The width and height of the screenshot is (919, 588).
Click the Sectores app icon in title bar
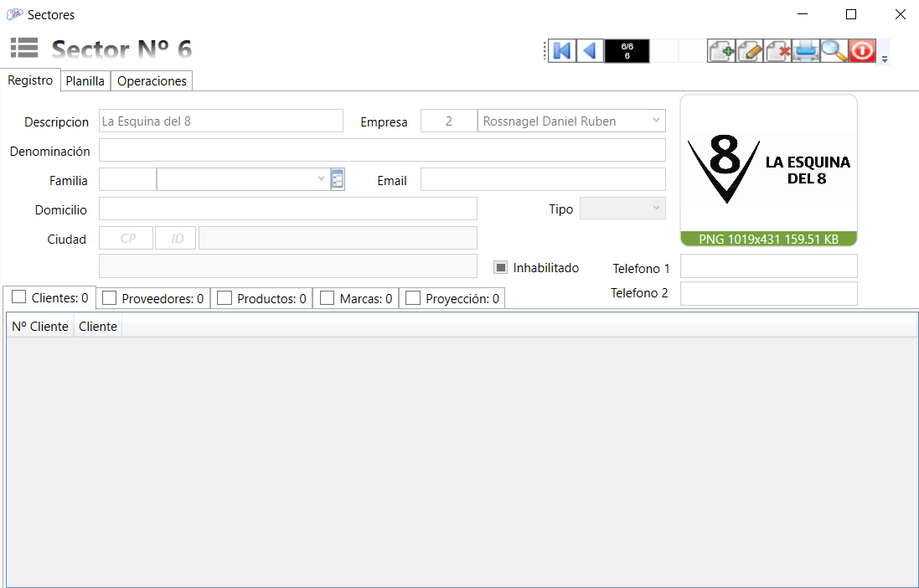14,14
